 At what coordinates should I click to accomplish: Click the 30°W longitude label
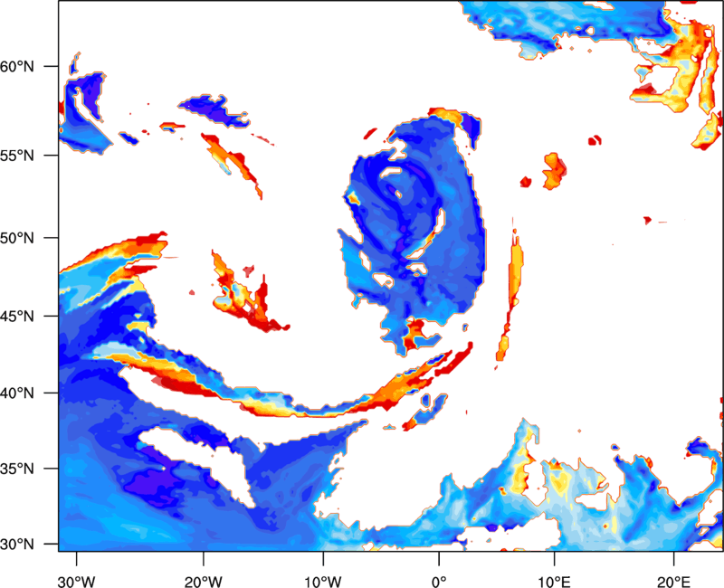(x=76, y=582)
